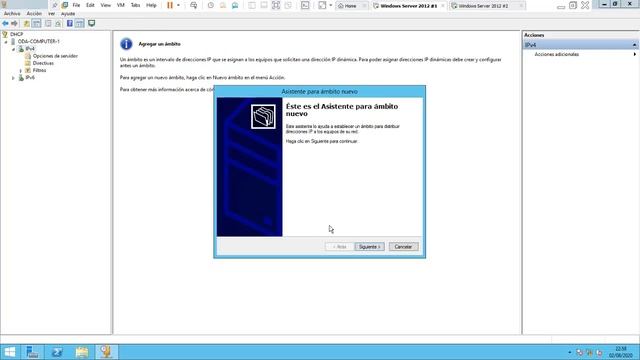Collapse the IPv4 tree node

(x=13, y=49)
